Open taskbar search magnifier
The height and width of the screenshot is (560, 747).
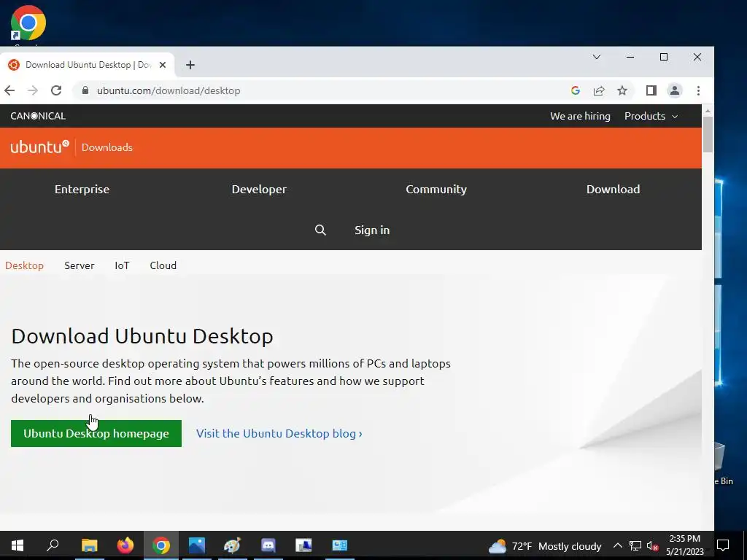point(53,545)
